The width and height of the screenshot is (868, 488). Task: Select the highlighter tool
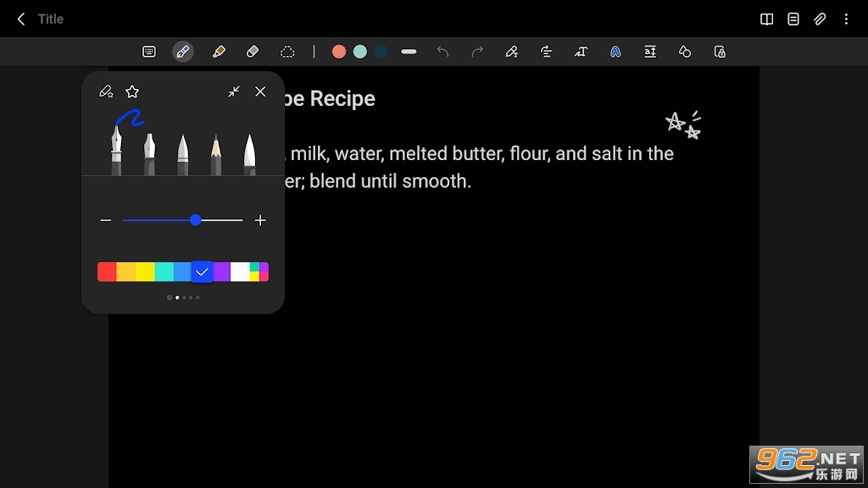[x=219, y=52]
